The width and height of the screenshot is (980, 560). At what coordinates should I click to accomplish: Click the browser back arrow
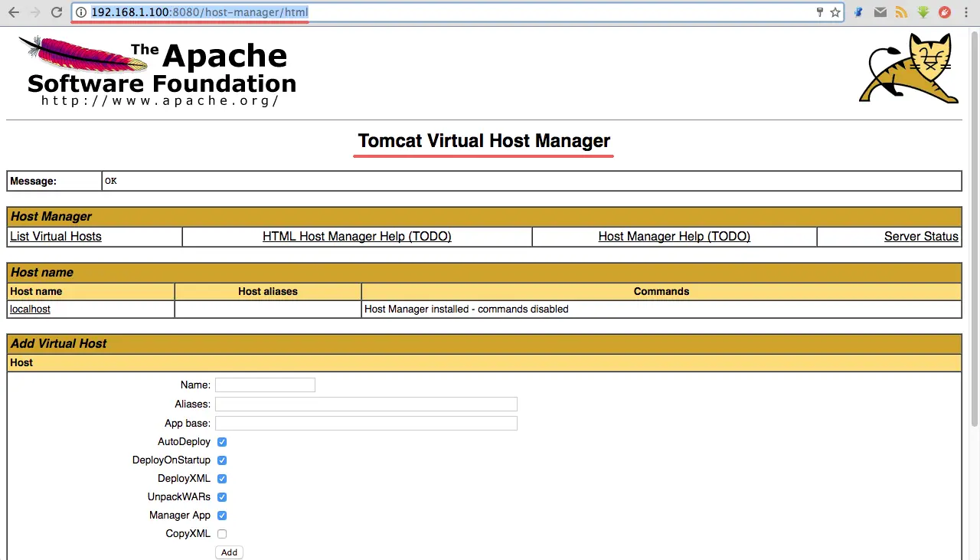click(x=13, y=12)
